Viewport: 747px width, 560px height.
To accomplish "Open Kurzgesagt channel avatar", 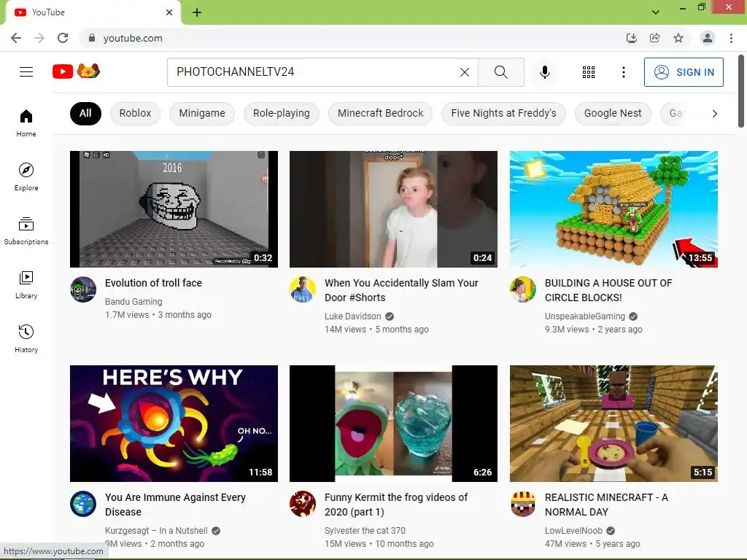I will coord(83,503).
